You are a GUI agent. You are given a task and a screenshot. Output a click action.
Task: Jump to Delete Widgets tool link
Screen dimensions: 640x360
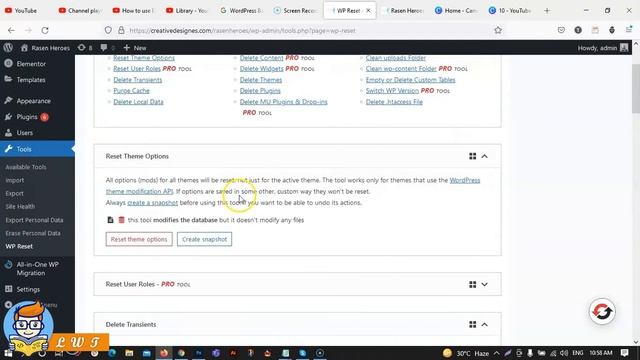261,69
